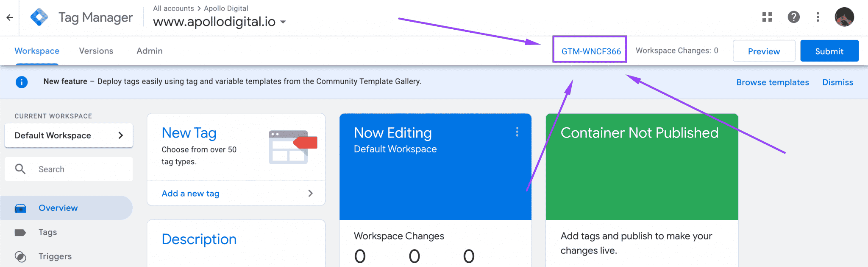The image size is (868, 267).
Task: Open Browse templates
Action: click(x=772, y=82)
